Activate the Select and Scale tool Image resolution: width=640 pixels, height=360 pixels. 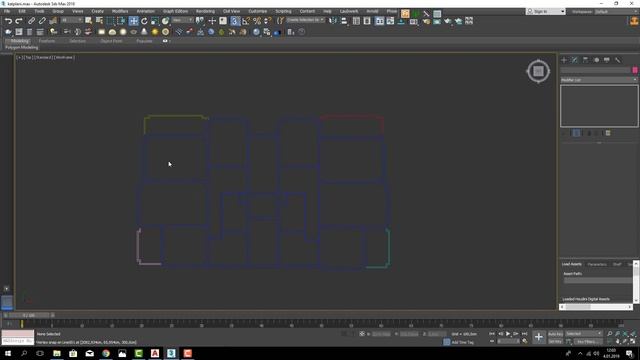coord(155,20)
